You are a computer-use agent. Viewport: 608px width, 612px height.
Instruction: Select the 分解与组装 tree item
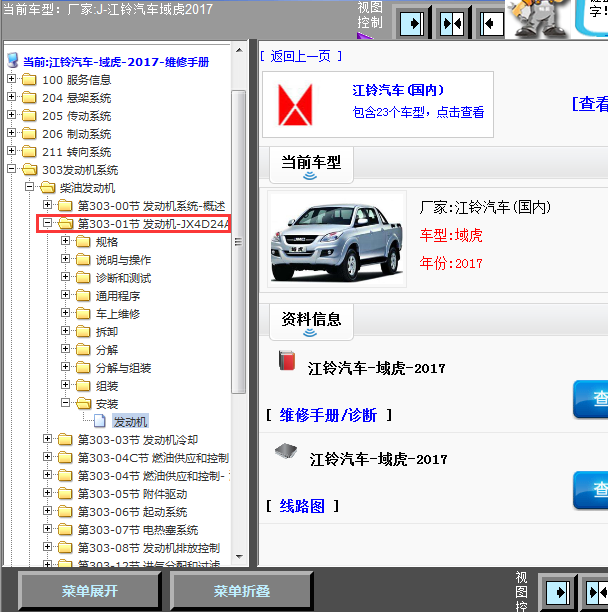[123, 368]
